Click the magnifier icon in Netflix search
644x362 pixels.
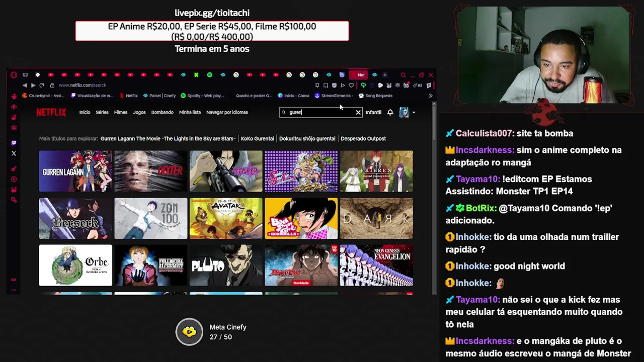click(284, 113)
